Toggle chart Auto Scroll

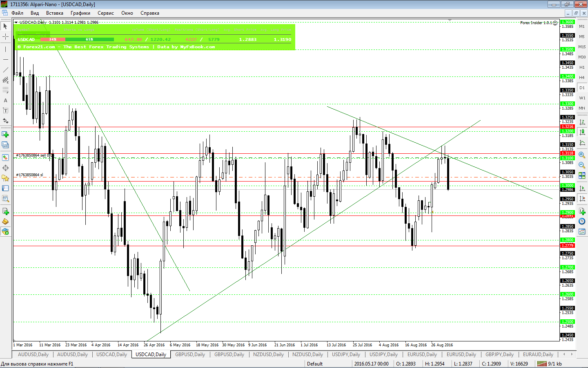pos(582,188)
